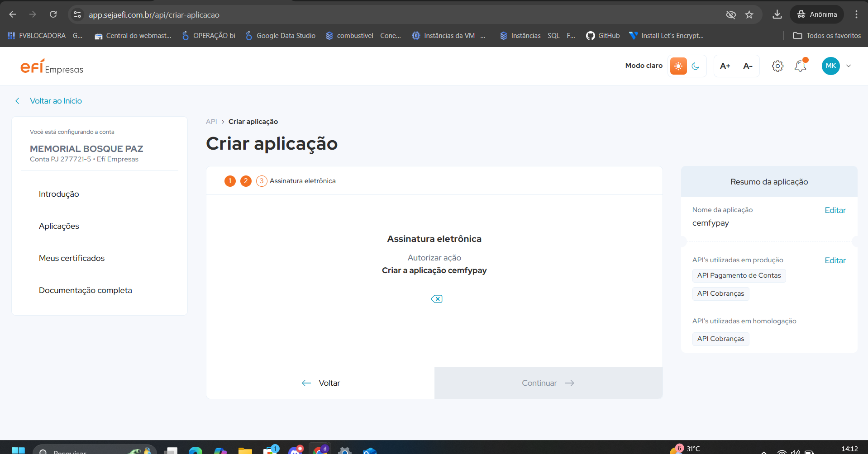Open the Central do webmaster bookmark

click(133, 36)
